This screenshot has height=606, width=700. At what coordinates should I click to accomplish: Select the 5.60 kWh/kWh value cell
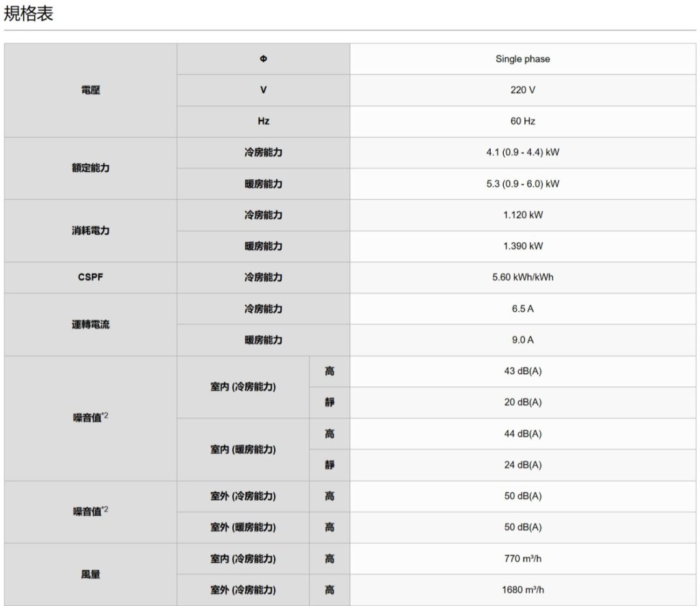pos(522,278)
